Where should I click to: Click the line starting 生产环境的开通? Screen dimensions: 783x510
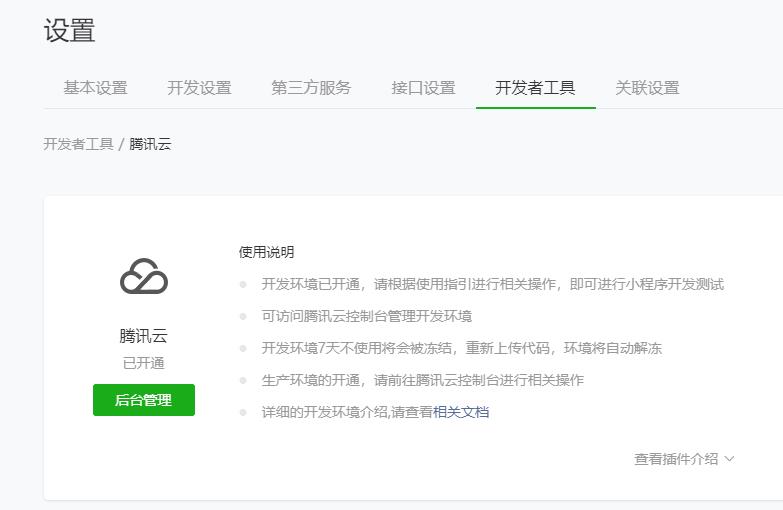(x=422, y=380)
